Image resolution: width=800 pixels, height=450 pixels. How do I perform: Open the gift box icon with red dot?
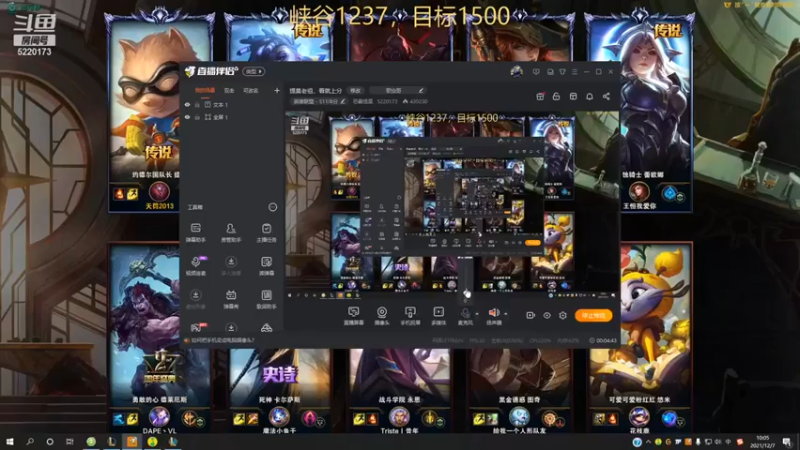pyautogui.click(x=540, y=96)
